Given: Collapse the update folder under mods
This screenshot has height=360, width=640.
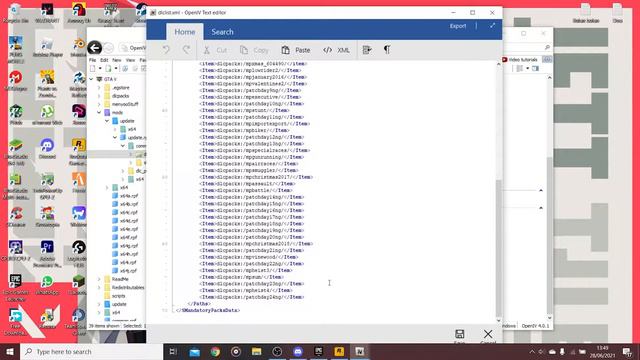Looking at the screenshot, I should click(107, 121).
